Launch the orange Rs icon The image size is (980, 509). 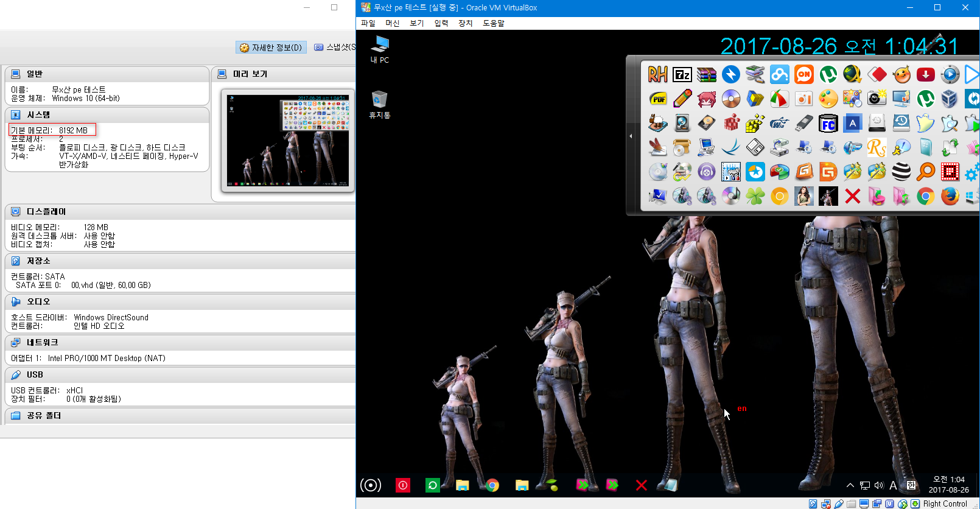click(877, 147)
